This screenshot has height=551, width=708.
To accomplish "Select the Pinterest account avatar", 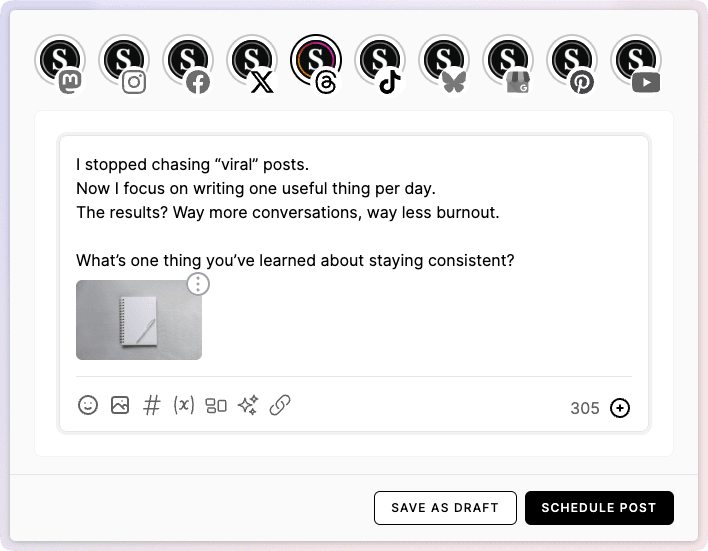I will [x=572, y=62].
